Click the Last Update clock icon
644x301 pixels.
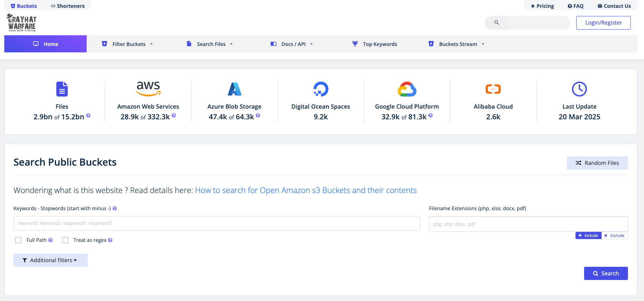pyautogui.click(x=579, y=89)
